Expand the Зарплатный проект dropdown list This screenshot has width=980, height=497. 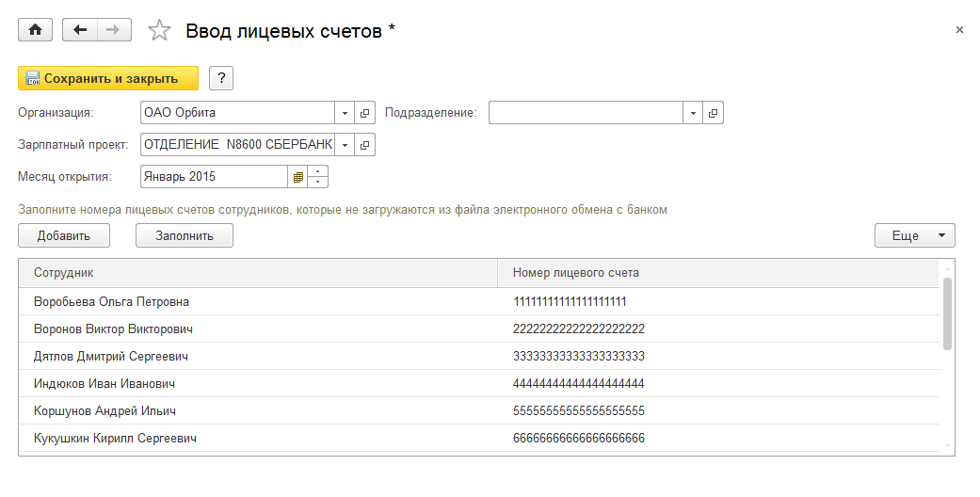pyautogui.click(x=345, y=145)
